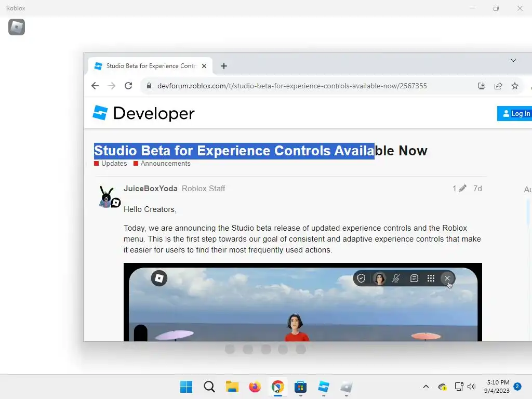Click the post title heading
This screenshot has height=399, width=532.
click(x=261, y=151)
